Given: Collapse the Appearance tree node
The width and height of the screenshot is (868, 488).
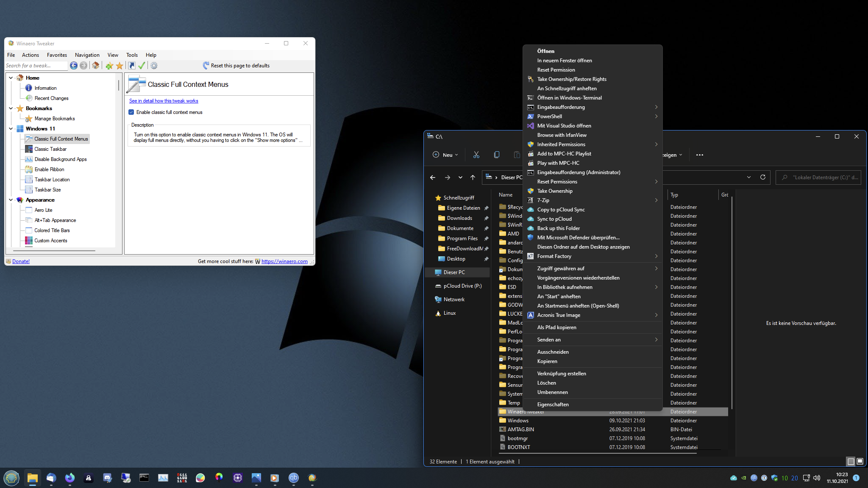Looking at the screenshot, I should [x=11, y=200].
